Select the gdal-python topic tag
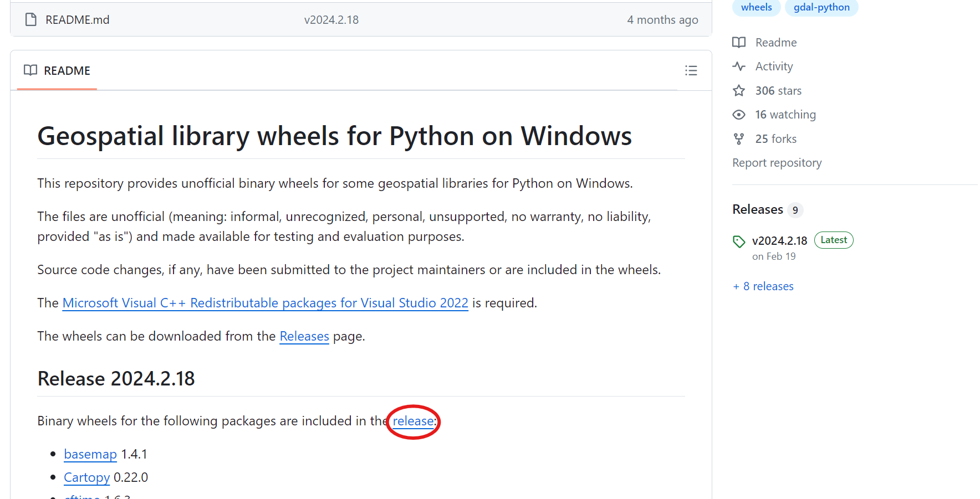980x499 pixels. (x=821, y=7)
